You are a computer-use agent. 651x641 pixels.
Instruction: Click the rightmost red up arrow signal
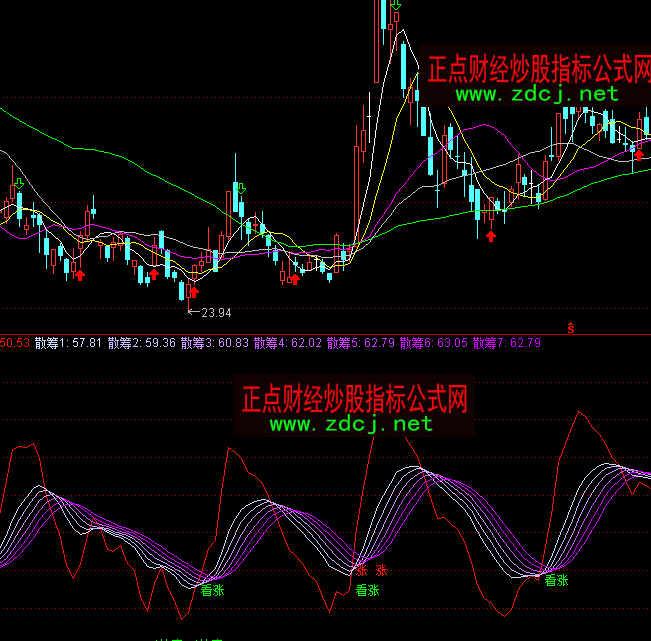pos(639,154)
